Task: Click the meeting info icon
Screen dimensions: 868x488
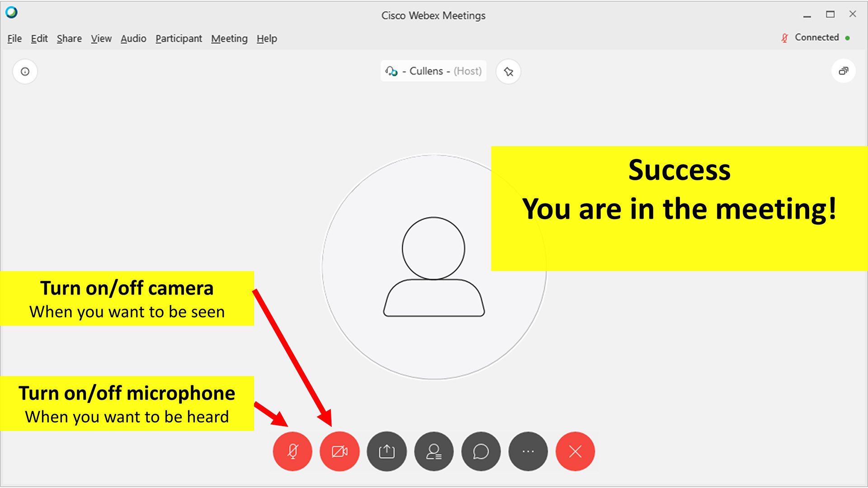Action: 25,71
